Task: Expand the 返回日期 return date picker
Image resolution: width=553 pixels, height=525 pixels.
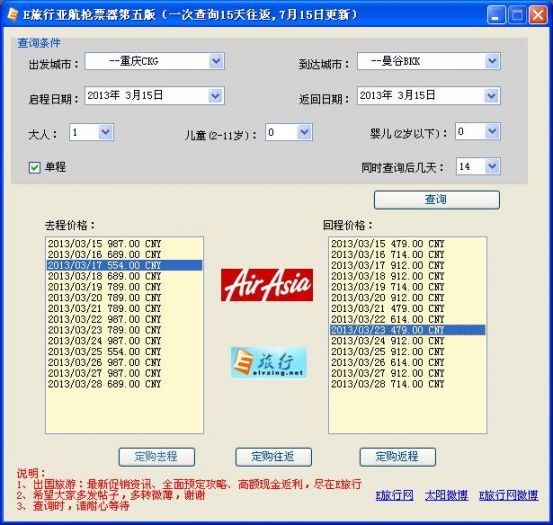Action: (491, 96)
